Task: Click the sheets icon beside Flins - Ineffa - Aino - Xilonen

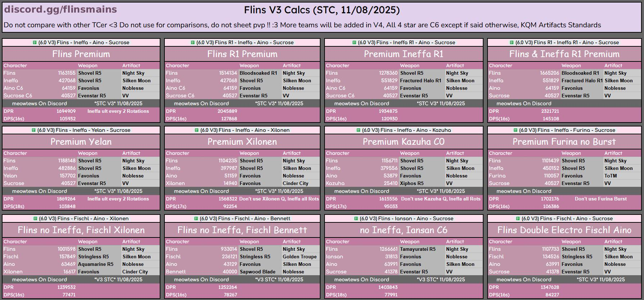Action: (197, 130)
